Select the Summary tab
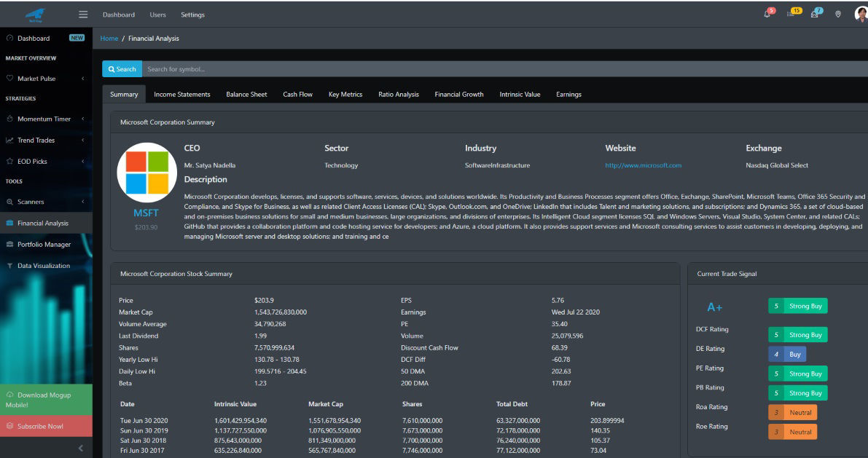Screen dimensions: 868x458 pyautogui.click(x=124, y=94)
